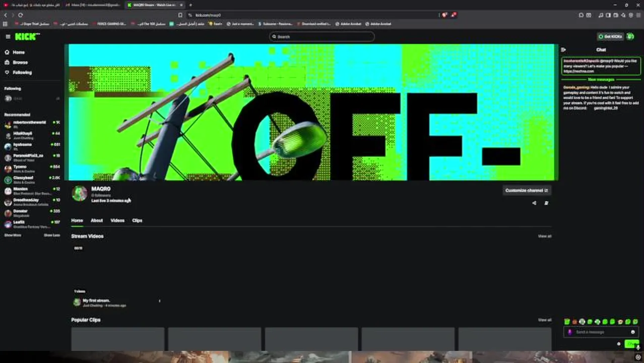Click the followed channel under Following
The width and height of the screenshot is (644, 363).
[x=32, y=98]
